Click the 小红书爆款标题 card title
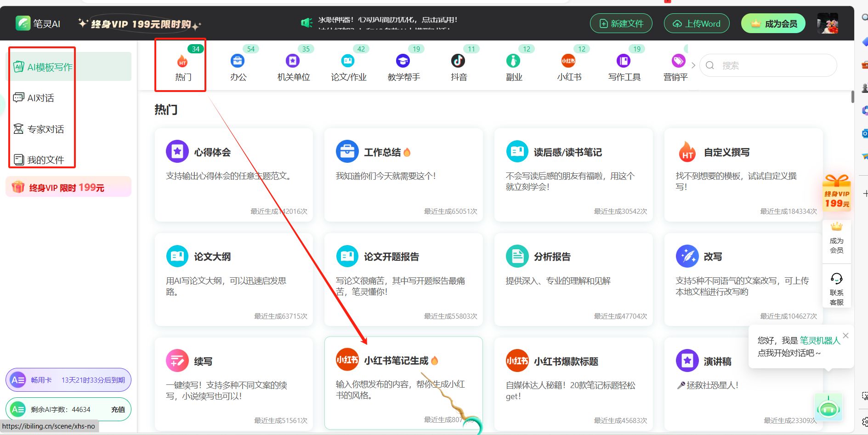 pos(566,361)
